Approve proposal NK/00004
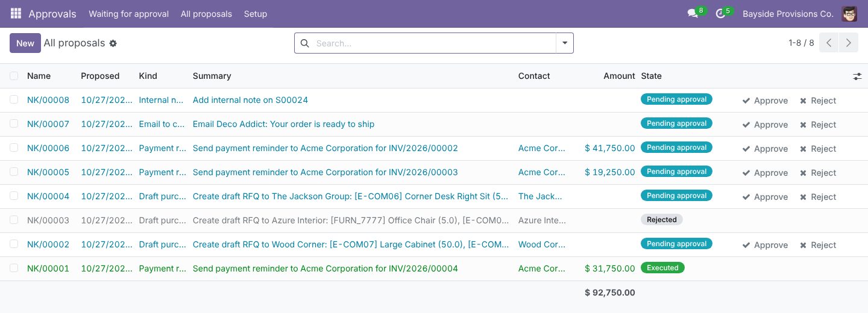 tap(765, 197)
